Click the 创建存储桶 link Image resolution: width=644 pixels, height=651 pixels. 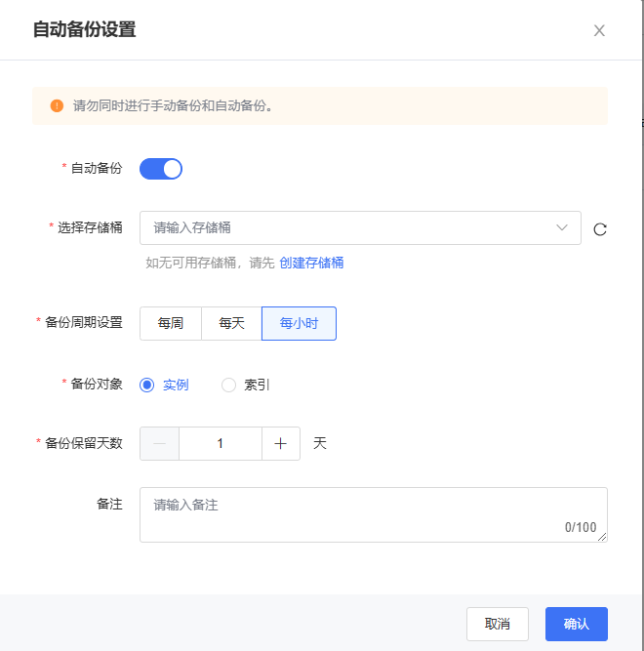311,263
